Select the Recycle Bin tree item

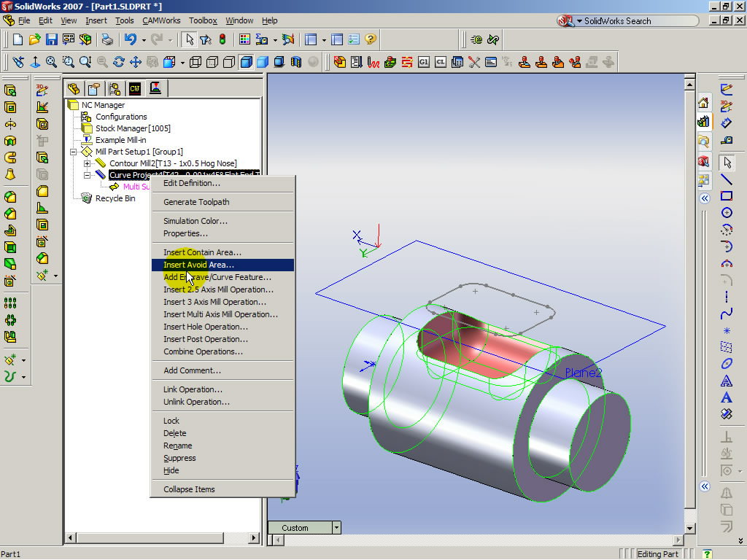point(115,198)
